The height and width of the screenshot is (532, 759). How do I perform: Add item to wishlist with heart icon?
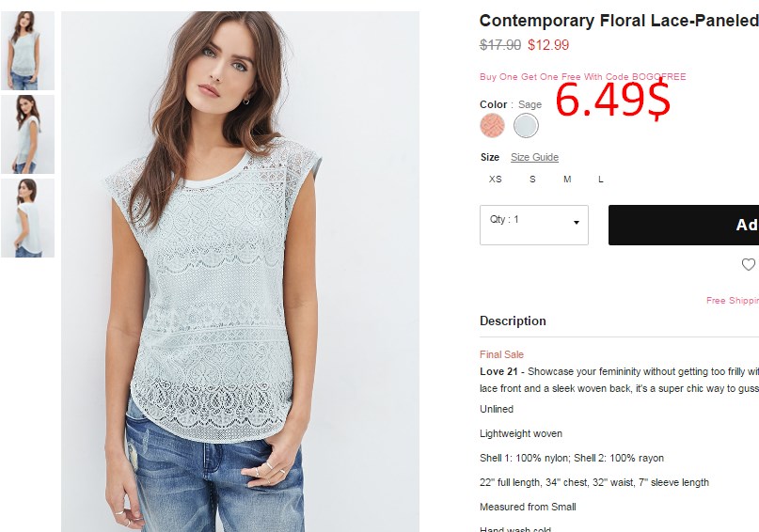(749, 264)
